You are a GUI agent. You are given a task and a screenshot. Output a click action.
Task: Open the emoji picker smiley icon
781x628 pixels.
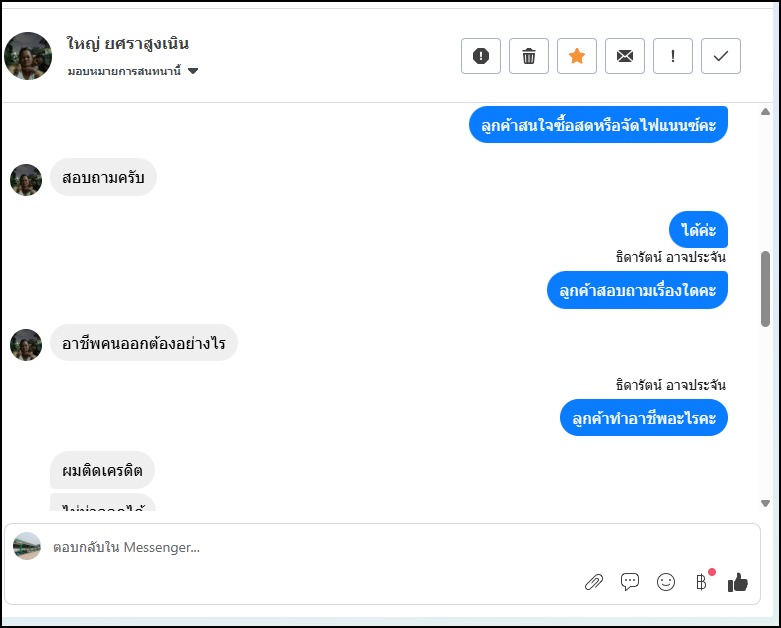pyautogui.click(x=666, y=582)
